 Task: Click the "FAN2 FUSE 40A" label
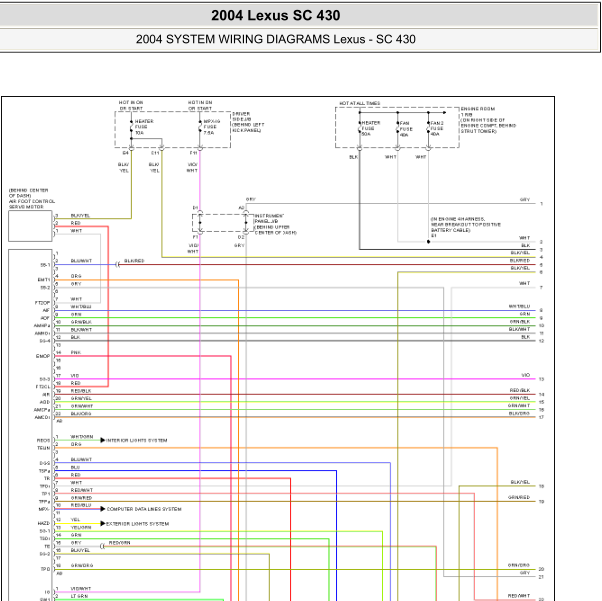pos(437,129)
